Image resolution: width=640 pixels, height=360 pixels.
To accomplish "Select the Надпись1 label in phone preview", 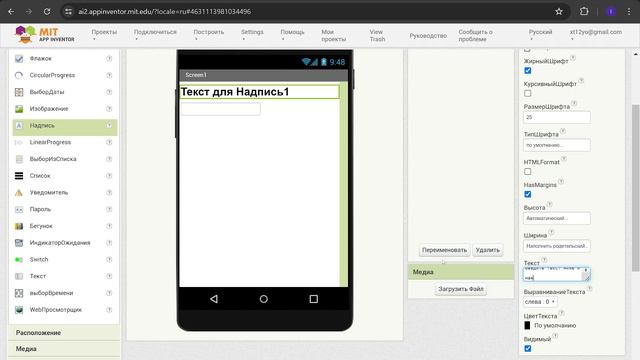I will pos(259,92).
